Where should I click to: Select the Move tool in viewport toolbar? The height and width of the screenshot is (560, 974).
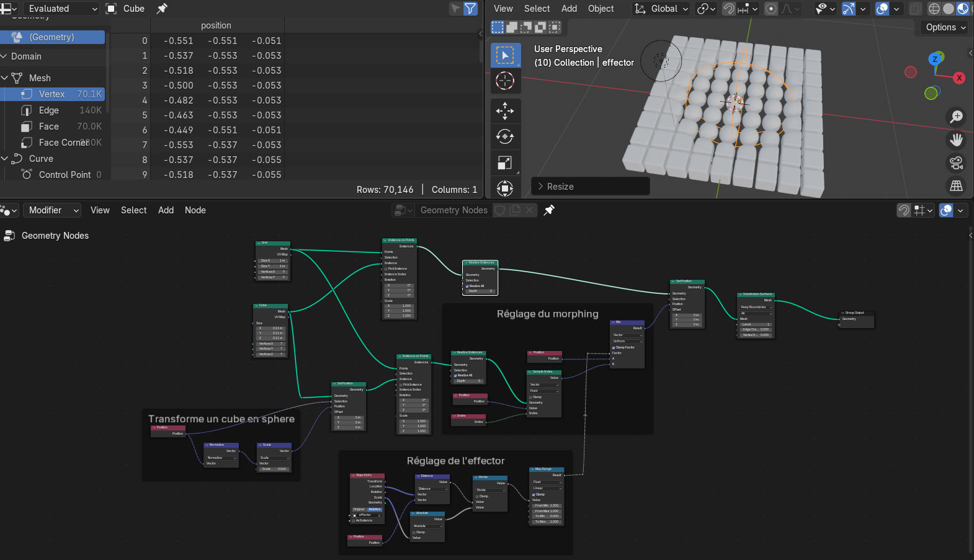point(505,111)
